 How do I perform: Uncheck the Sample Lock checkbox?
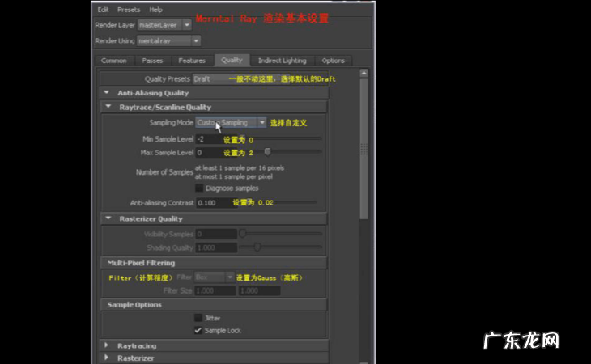pyautogui.click(x=198, y=330)
